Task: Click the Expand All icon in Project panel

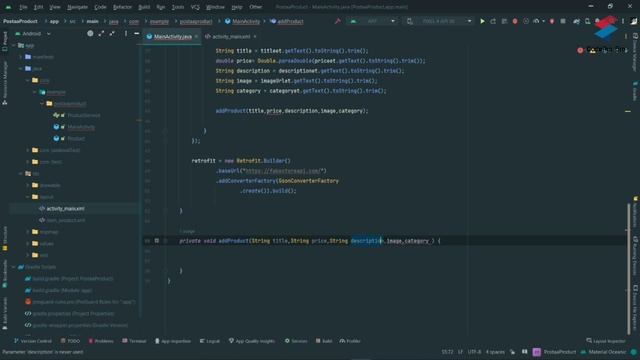Action: coord(101,33)
